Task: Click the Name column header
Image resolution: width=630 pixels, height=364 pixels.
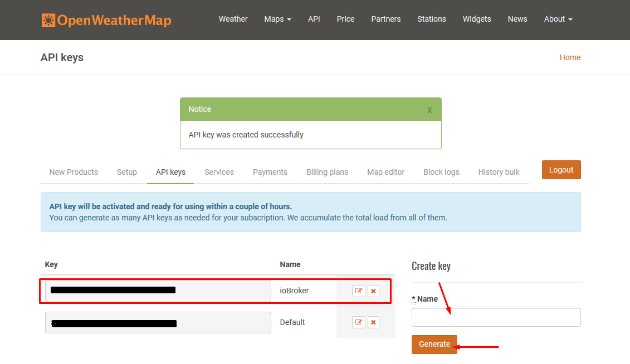Action: coord(290,264)
